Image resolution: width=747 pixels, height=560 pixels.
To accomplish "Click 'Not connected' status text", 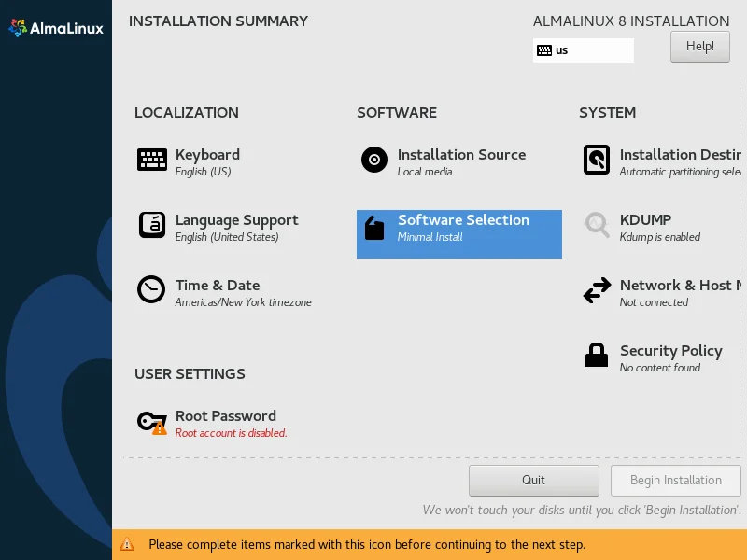I will [x=654, y=302].
